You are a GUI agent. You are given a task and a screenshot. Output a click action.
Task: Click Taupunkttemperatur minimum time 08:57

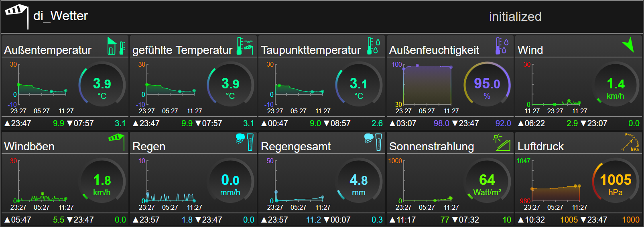point(340,123)
